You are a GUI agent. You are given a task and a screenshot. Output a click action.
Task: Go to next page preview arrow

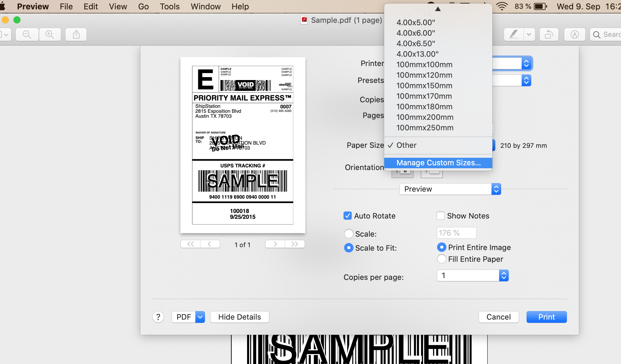point(275,244)
